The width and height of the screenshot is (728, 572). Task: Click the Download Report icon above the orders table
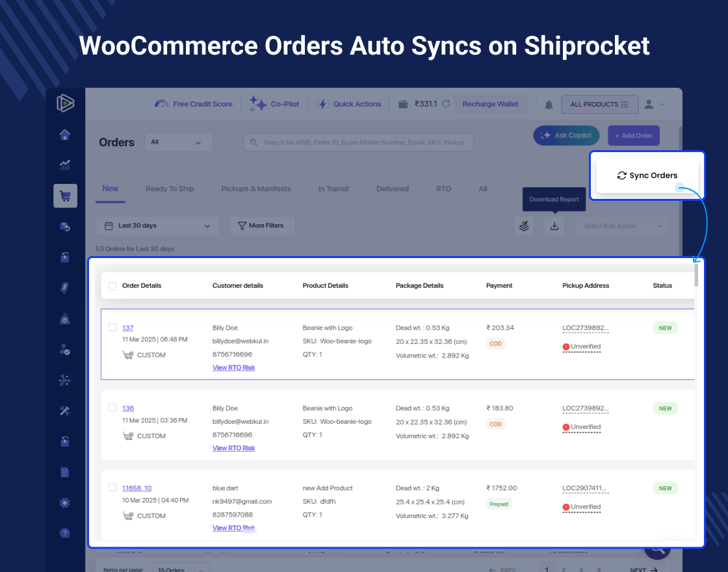[x=554, y=226]
